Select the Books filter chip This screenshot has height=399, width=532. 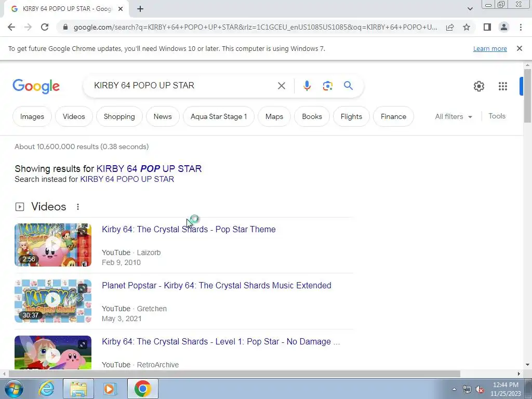312,116
